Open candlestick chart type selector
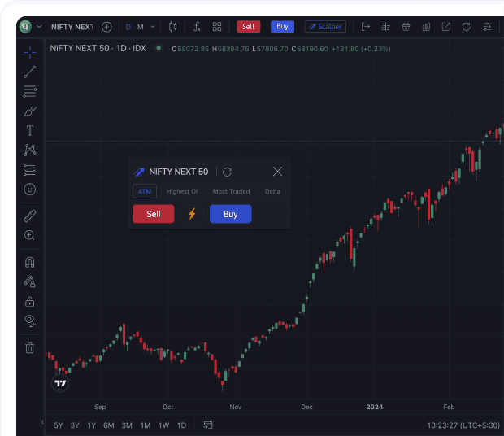The width and height of the screenshot is (504, 436). (172, 27)
